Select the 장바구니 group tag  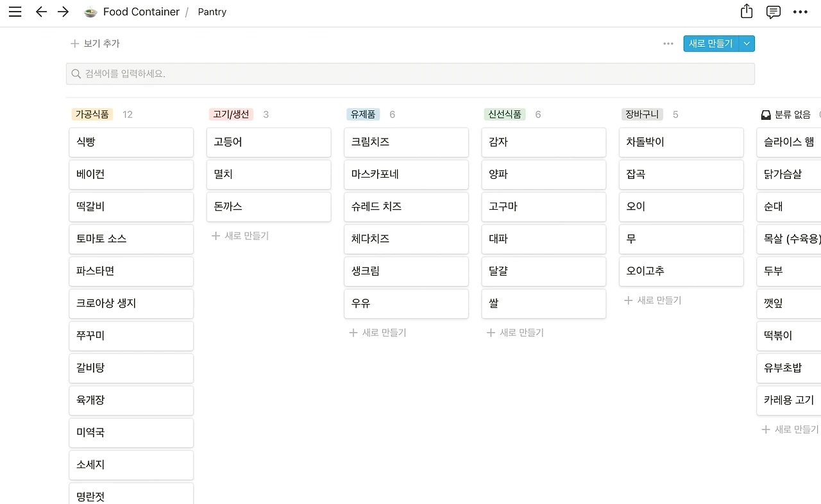click(x=642, y=114)
